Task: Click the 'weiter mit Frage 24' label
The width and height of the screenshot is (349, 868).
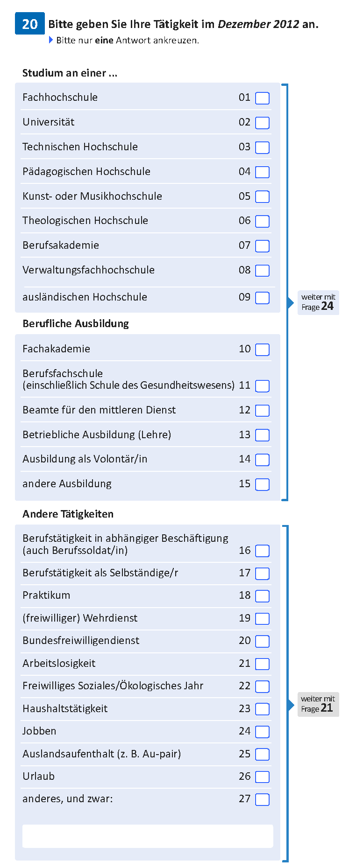Action: [x=318, y=302]
